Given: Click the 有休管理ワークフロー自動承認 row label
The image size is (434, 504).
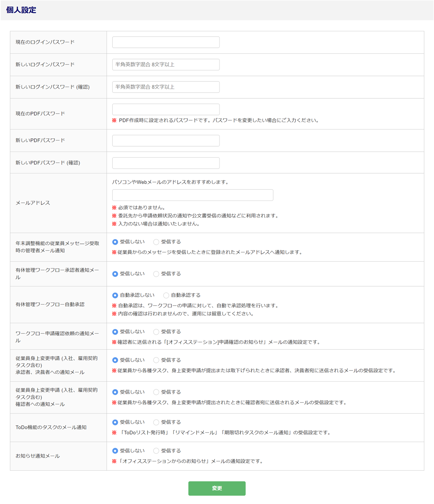Looking at the screenshot, I should (50, 305).
